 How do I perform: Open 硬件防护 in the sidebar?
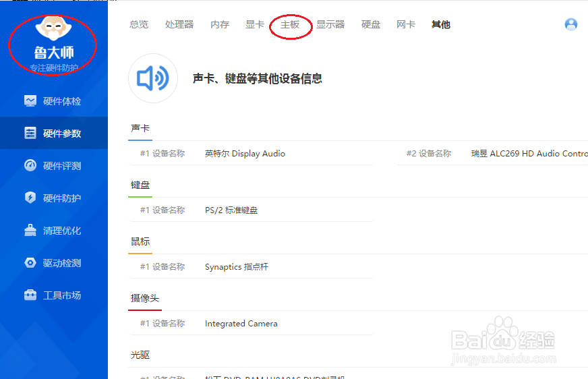pos(54,198)
